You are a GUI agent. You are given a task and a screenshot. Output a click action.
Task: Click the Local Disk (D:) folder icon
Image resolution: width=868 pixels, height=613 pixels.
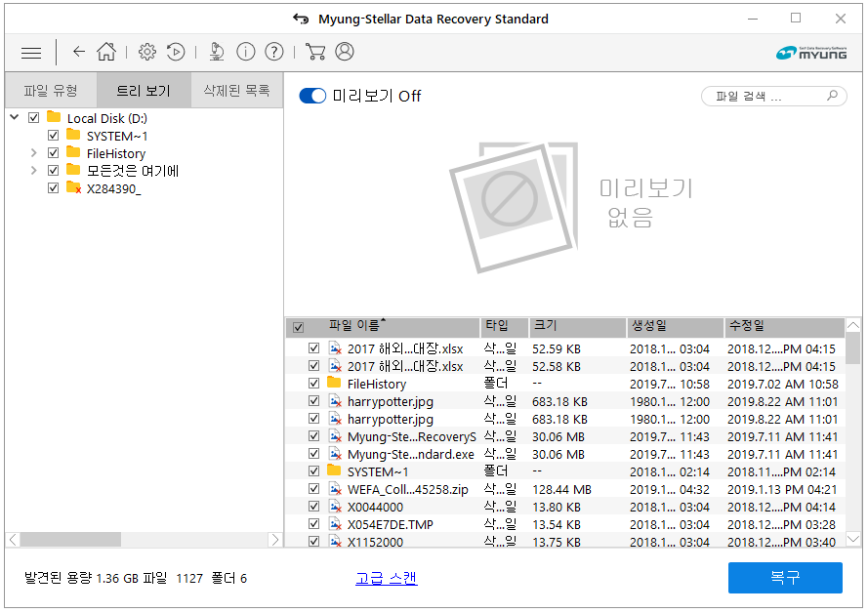[54, 117]
